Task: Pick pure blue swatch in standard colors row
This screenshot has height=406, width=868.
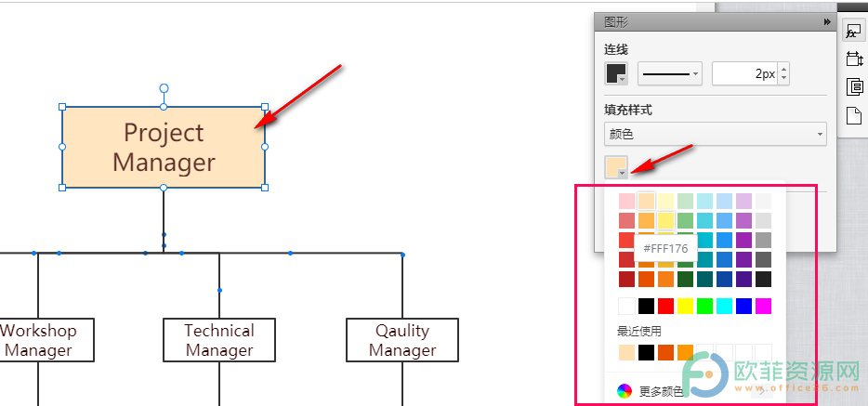Action: (744, 306)
